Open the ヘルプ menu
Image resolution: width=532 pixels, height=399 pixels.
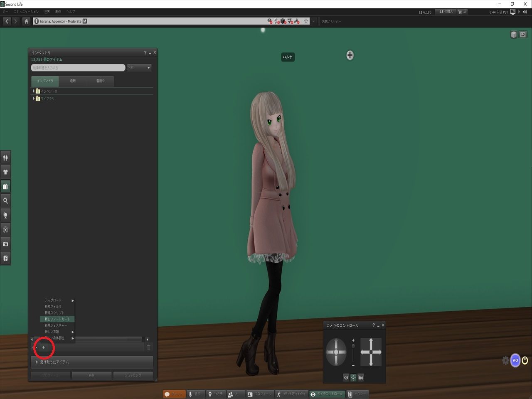pos(71,12)
